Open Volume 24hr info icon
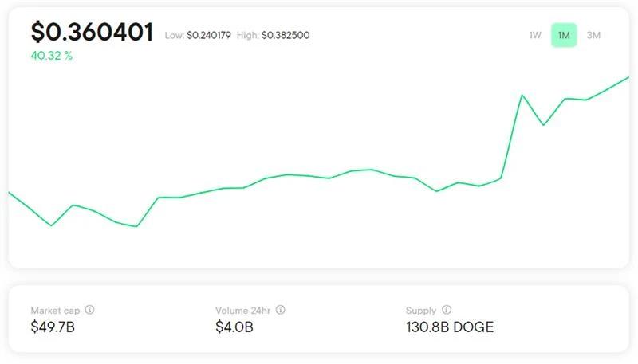 click(x=281, y=310)
